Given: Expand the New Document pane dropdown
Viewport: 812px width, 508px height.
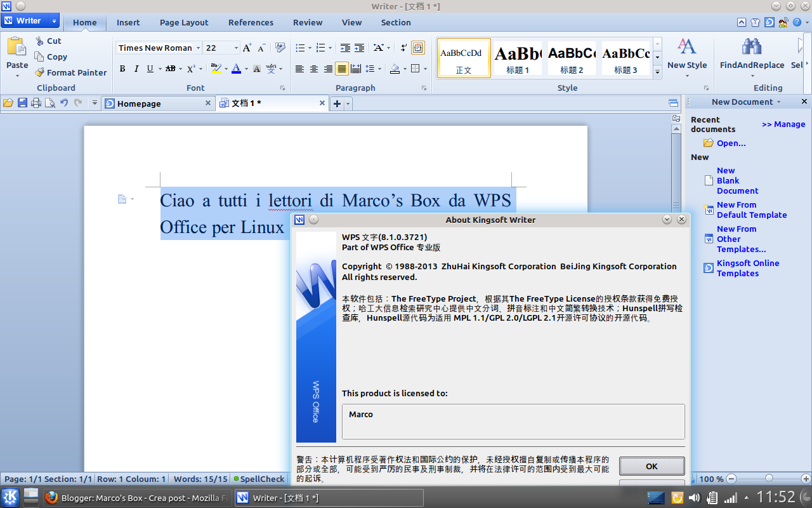Looking at the screenshot, I should pyautogui.click(x=779, y=102).
